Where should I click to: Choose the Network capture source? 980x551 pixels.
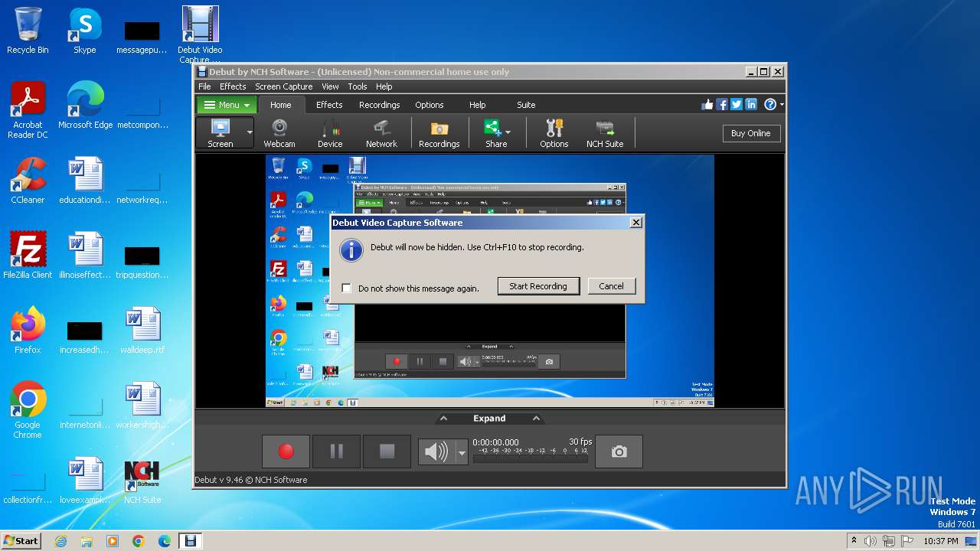(381, 133)
